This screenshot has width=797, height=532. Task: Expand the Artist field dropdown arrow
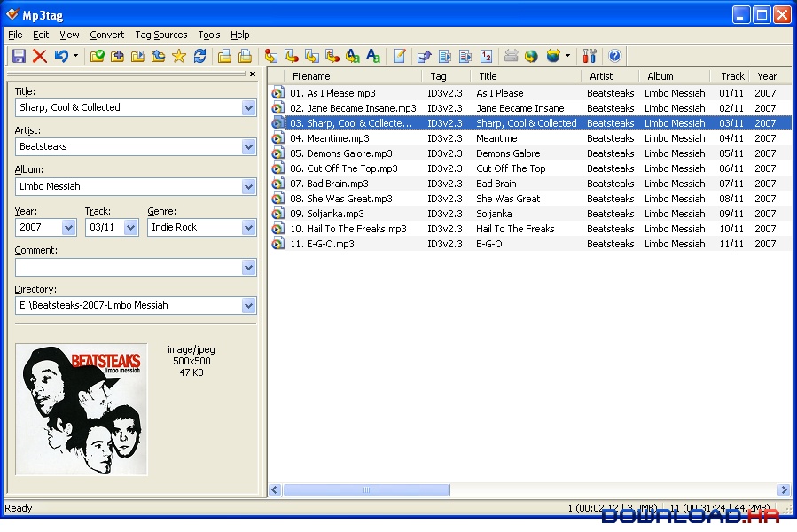coord(248,147)
